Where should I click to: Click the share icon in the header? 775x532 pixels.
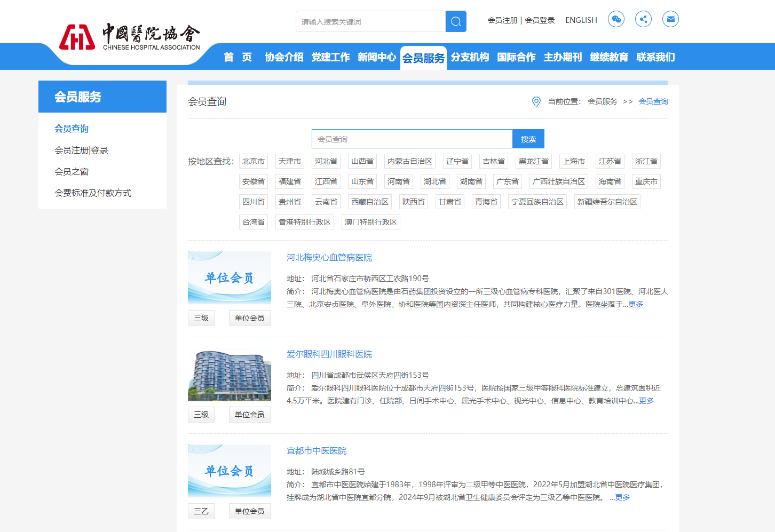(x=643, y=19)
